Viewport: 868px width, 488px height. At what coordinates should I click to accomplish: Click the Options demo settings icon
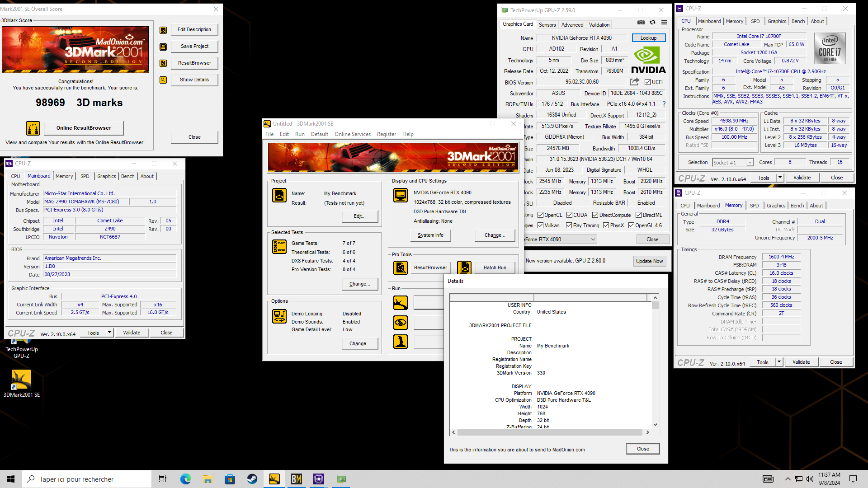pyautogui.click(x=279, y=316)
